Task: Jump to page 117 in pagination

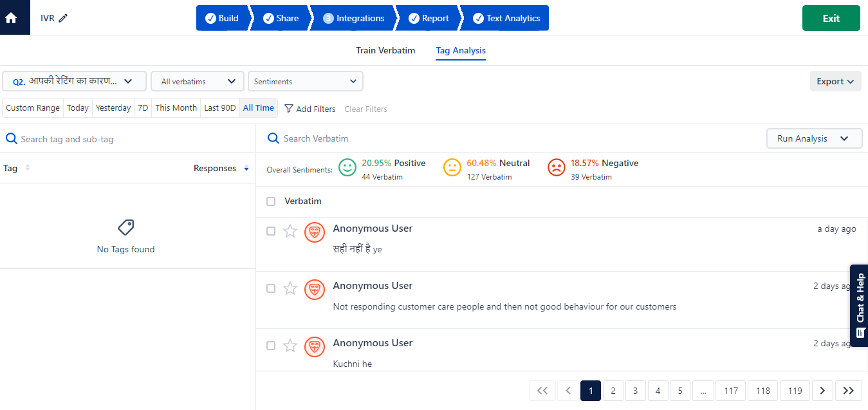Action: 730,391
